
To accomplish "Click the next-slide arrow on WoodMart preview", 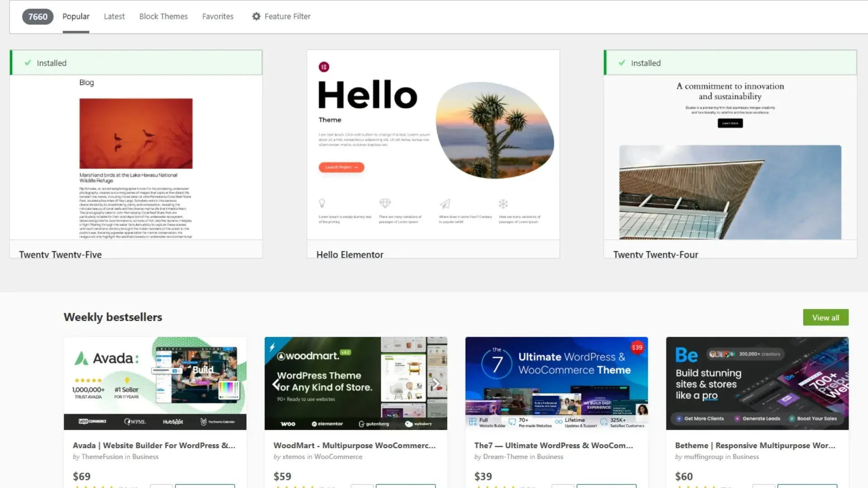I will point(435,383).
